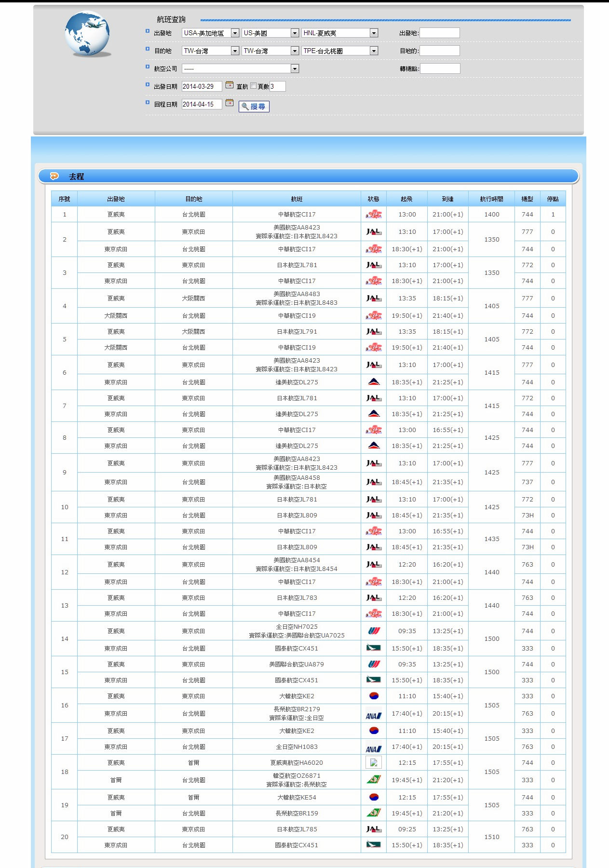Click the 停點 column header

pos(553,199)
